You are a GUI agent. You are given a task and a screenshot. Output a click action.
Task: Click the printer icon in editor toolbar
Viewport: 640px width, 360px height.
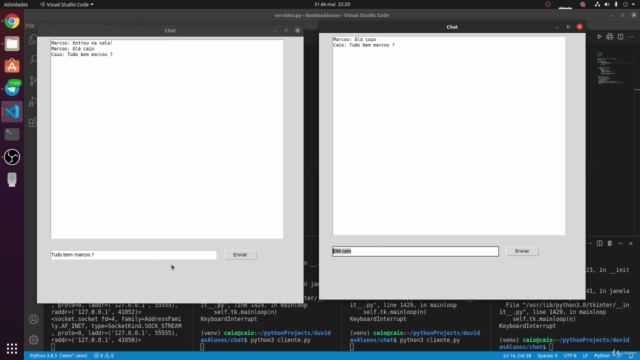pyautogui.click(x=609, y=37)
